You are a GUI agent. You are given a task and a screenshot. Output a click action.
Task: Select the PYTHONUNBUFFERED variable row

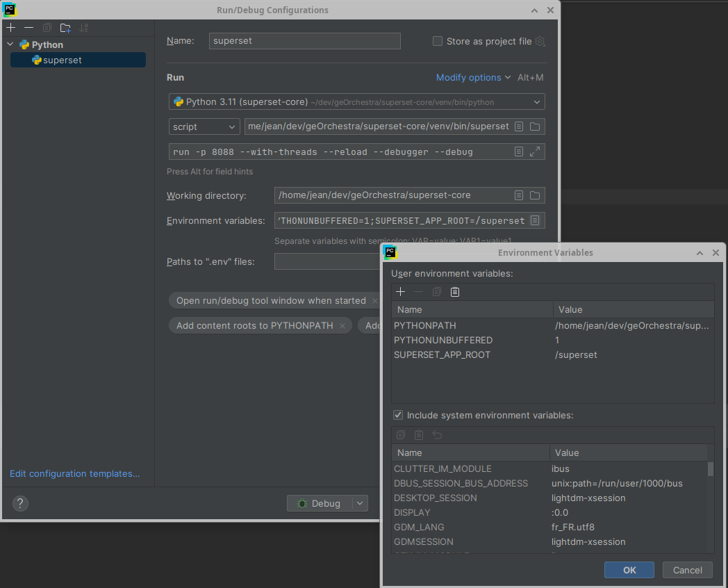[552, 341]
